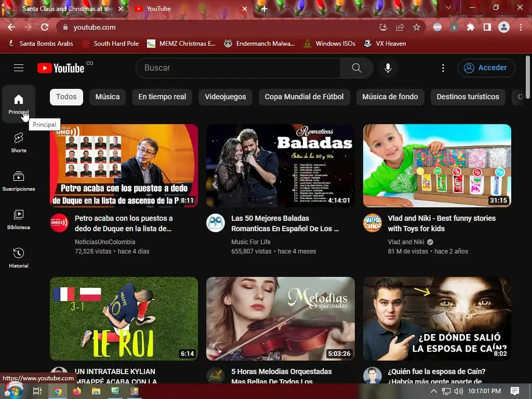Image resolution: width=532 pixels, height=399 pixels.
Task: Play the LE ROI Mbappé thumbnail
Action: pos(124,318)
